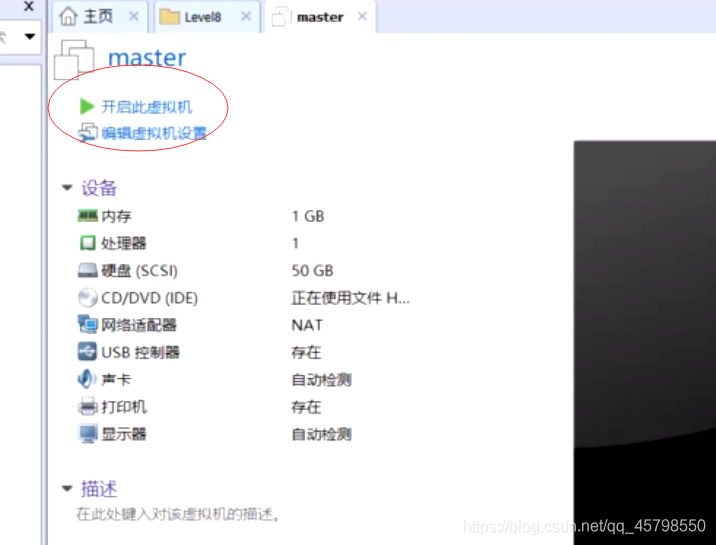Click the black VM screen preview

pos(645,342)
